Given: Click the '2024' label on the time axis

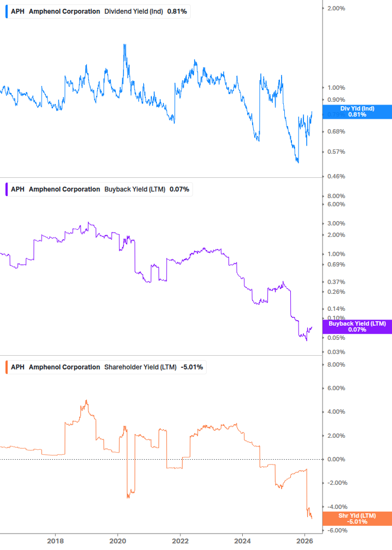Looking at the screenshot, I should point(242,541).
